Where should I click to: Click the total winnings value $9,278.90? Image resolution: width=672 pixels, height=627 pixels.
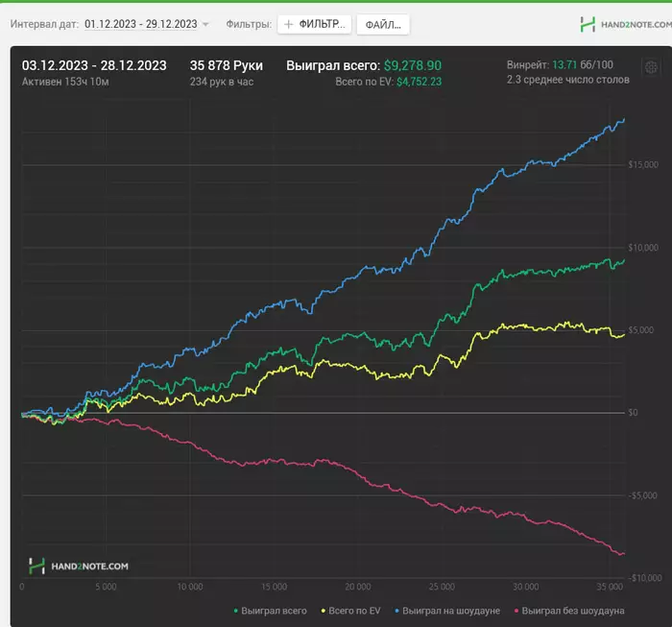point(412,65)
